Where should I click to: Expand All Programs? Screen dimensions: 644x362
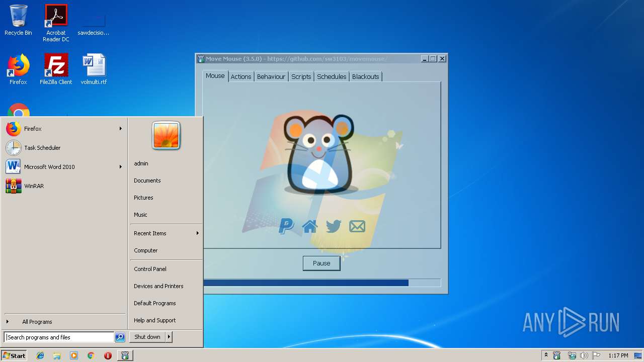point(64,322)
